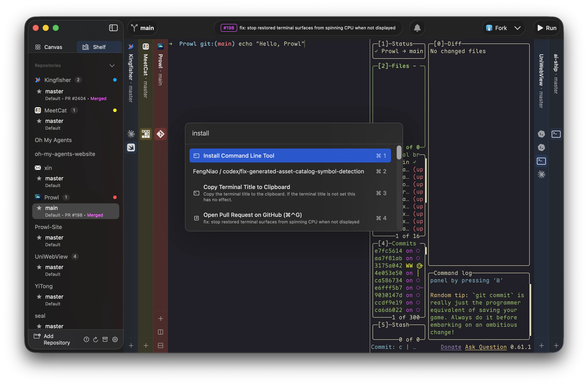This screenshot has height=385, width=588.
Task: Select master branch under MeetCat
Action: tap(75, 124)
